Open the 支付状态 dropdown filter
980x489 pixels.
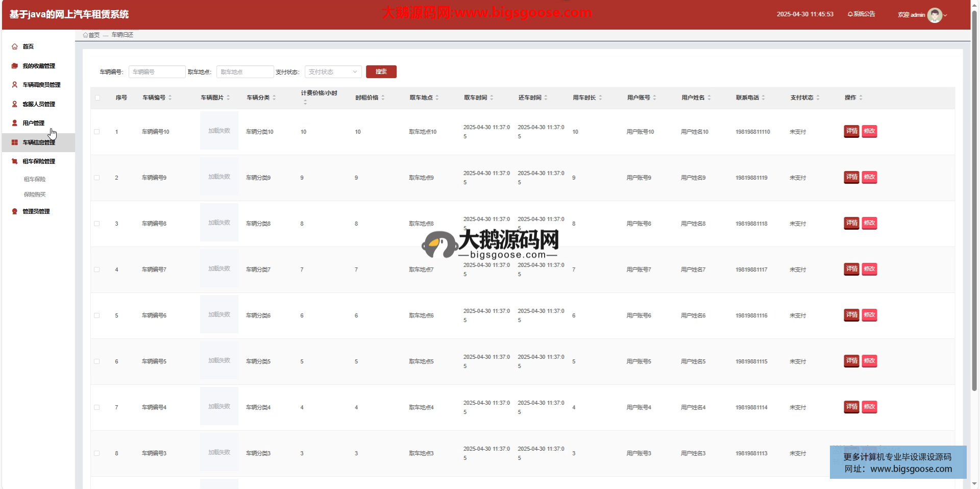(x=333, y=72)
